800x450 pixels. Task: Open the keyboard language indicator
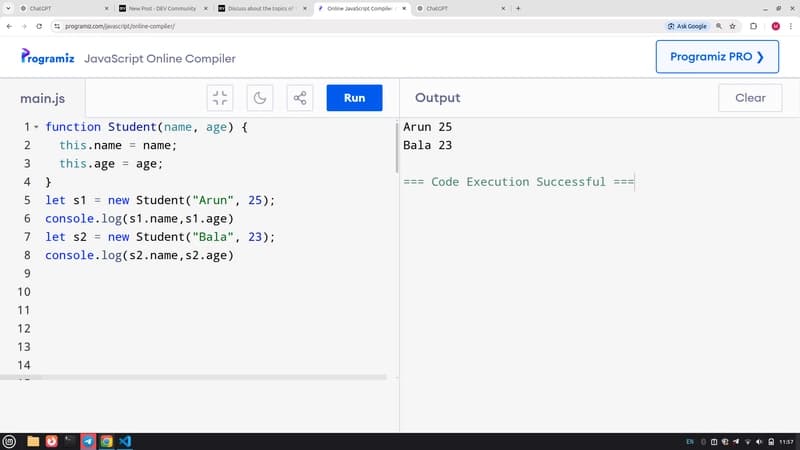[x=690, y=442]
